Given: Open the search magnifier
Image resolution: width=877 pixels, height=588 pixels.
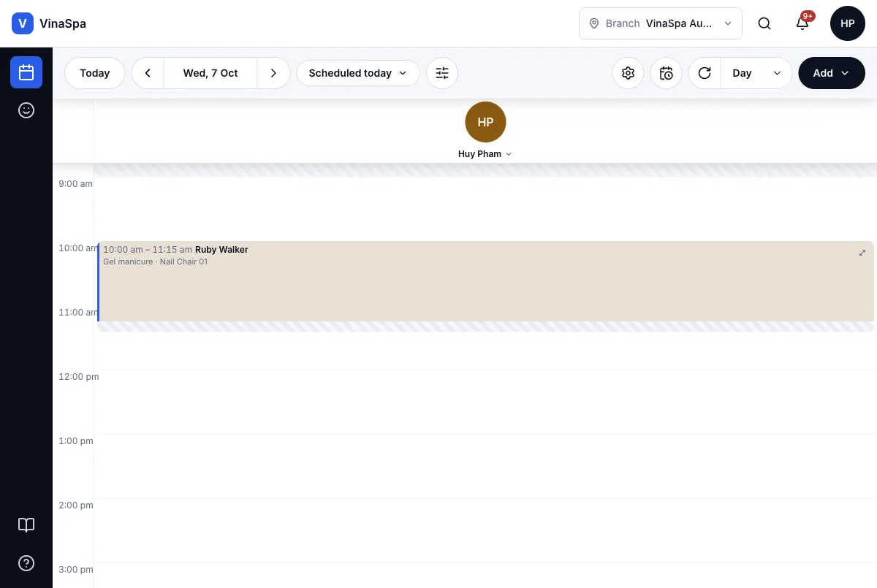Looking at the screenshot, I should (764, 23).
